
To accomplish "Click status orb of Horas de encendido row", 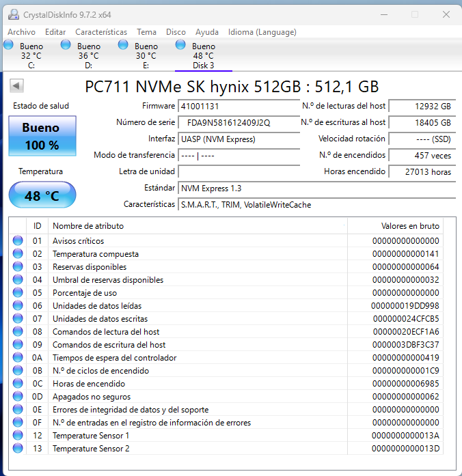I will point(18,383).
